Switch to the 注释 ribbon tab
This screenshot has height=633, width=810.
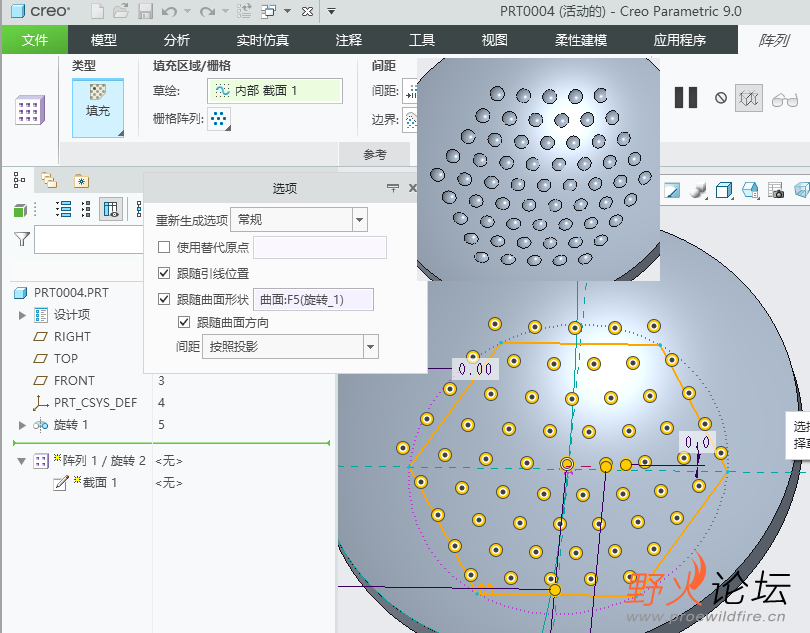[349, 40]
